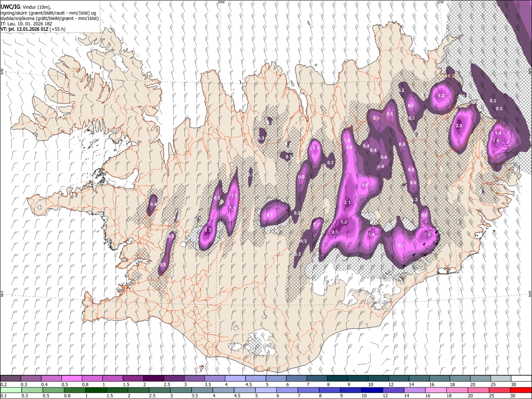Image resolution: width=532 pixels, height=399 pixels.
Task: Click the 1.0 precipitation value on map
Action: coord(365,185)
